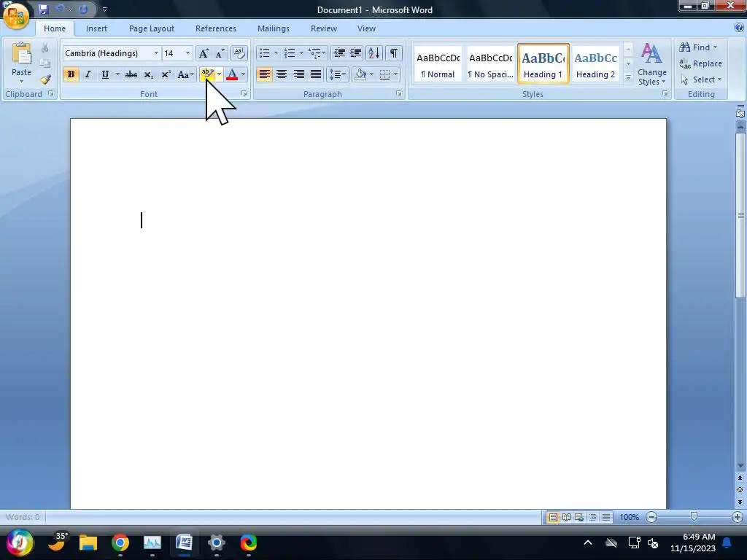Decrease paragraph indent
The height and width of the screenshot is (560, 747).
coord(339,52)
